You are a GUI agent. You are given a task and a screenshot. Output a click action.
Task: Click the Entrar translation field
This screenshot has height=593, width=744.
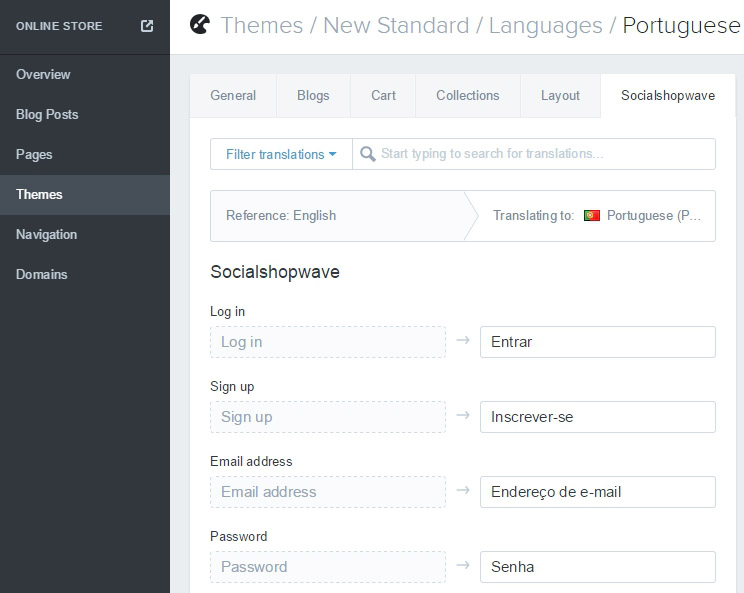(x=598, y=342)
